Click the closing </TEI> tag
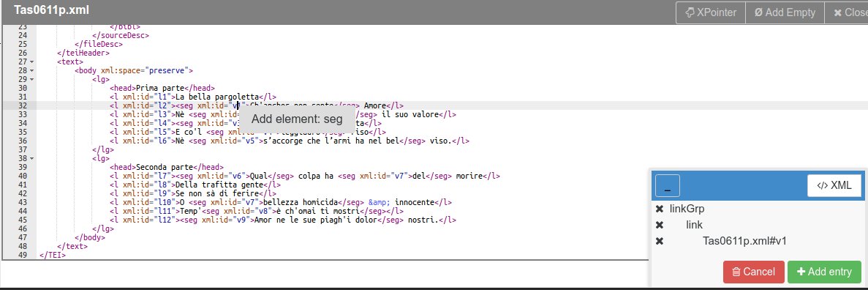 (53, 255)
